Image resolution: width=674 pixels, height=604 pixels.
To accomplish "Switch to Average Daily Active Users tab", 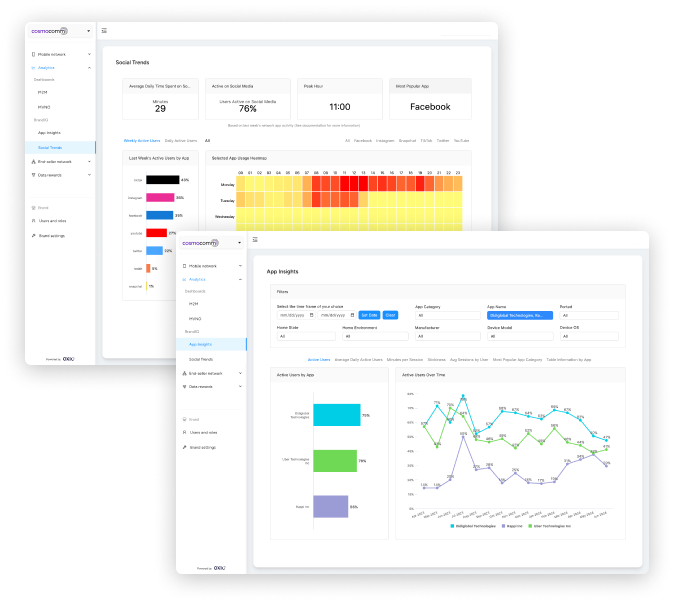I will (358, 359).
